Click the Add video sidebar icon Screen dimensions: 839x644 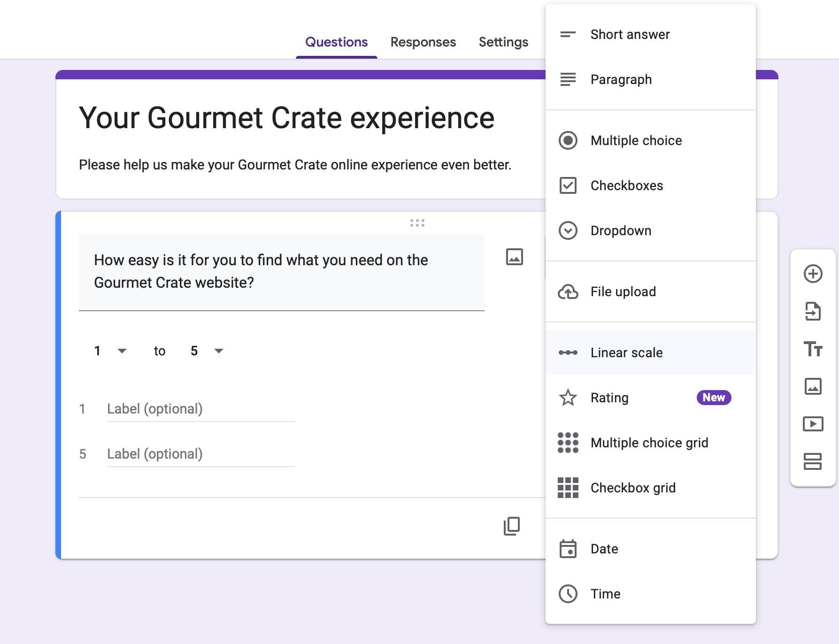click(813, 424)
